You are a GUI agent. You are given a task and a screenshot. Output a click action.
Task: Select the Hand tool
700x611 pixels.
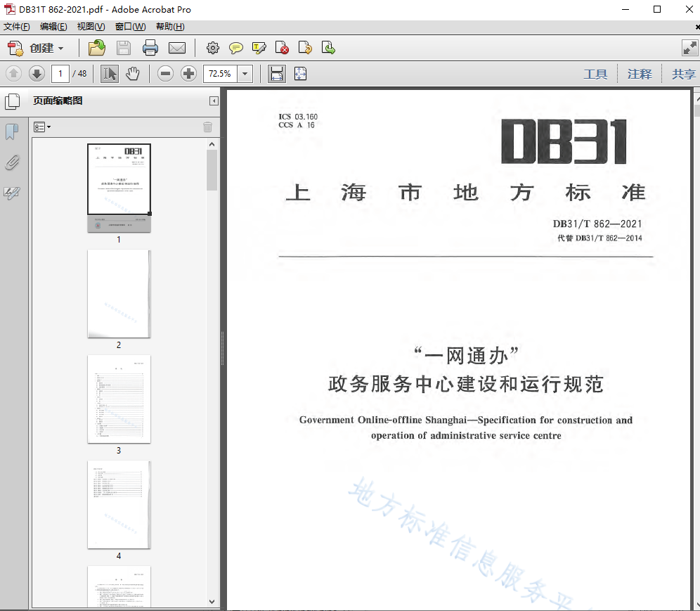coord(133,73)
